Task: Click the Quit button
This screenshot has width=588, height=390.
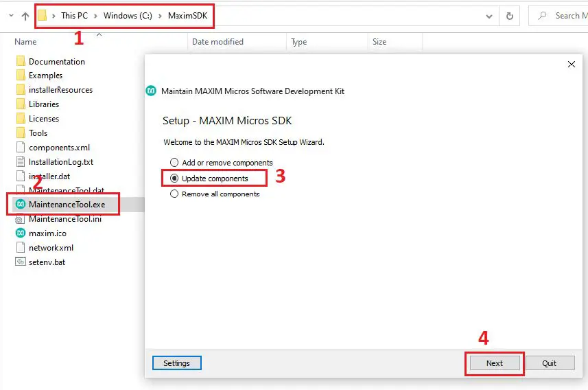Action: [550, 363]
